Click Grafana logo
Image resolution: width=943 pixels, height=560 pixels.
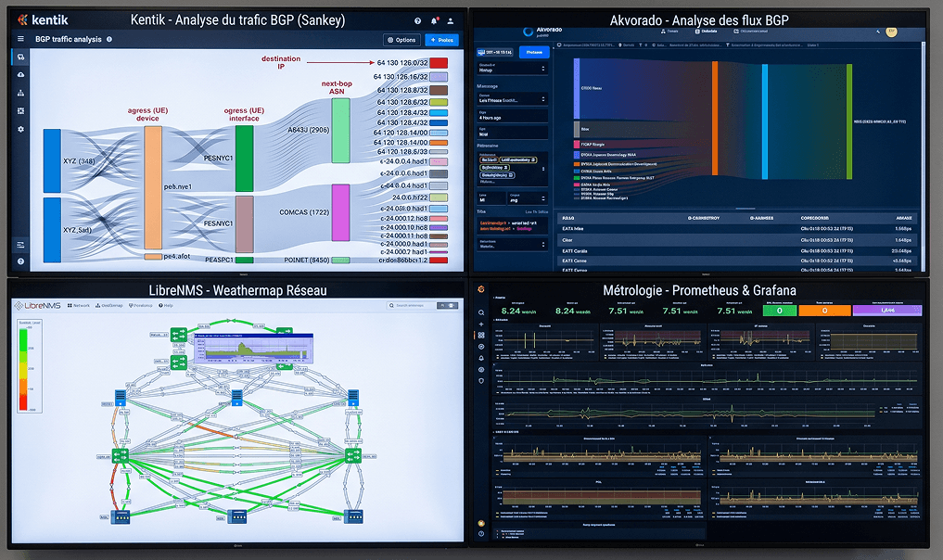click(x=481, y=289)
